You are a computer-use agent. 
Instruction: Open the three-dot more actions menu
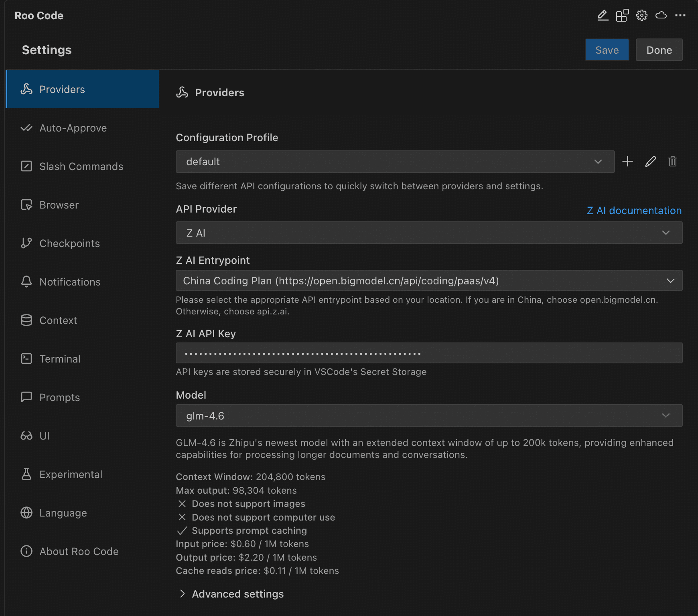[680, 16]
